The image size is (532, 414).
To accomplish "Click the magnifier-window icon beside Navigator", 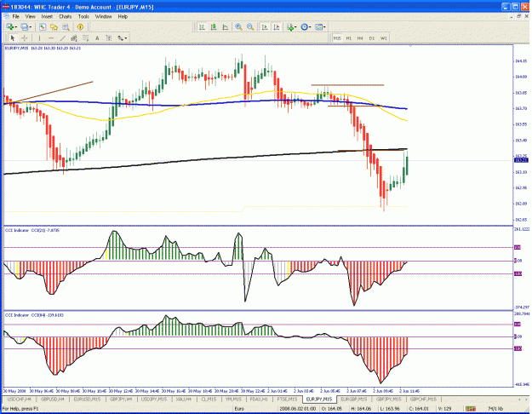I will (x=66, y=26).
